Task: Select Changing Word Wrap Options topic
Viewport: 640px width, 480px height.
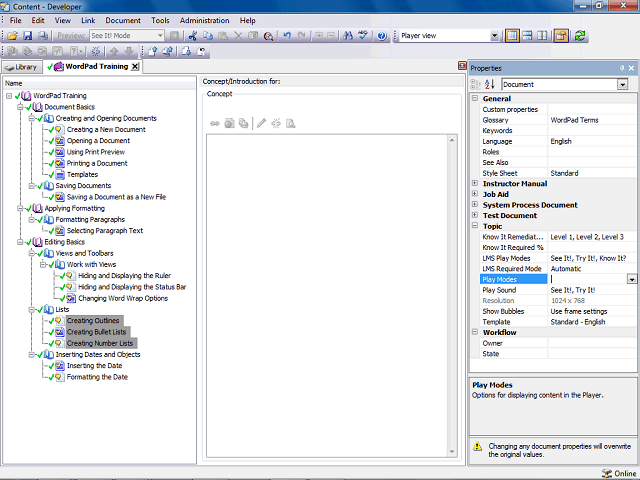Action: coord(123,298)
